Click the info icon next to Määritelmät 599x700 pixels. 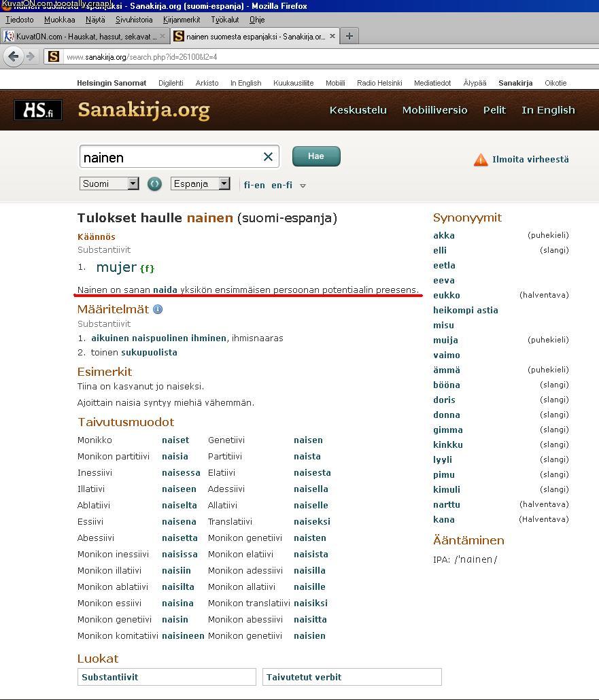158,309
